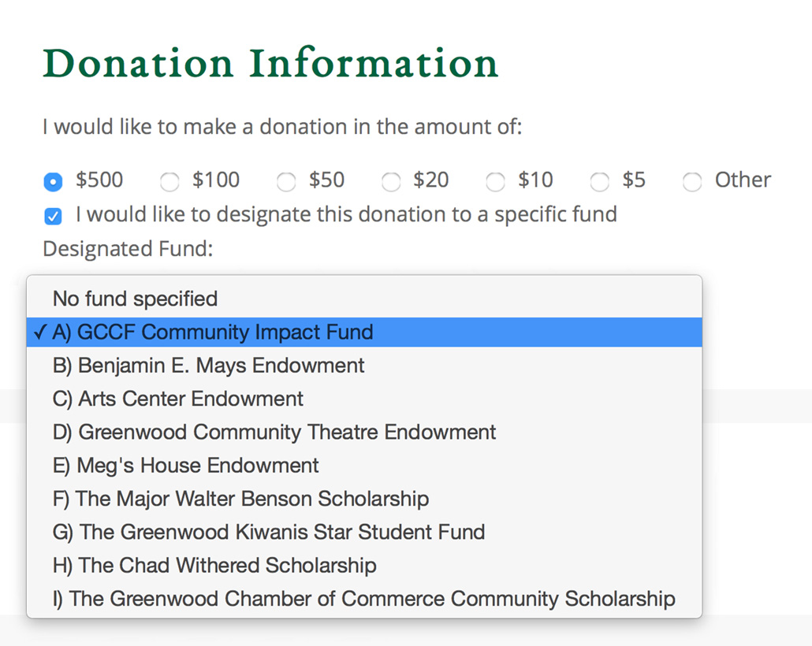812x646 pixels.
Task: Select E) Meg's House Endowment
Action: [x=364, y=466]
